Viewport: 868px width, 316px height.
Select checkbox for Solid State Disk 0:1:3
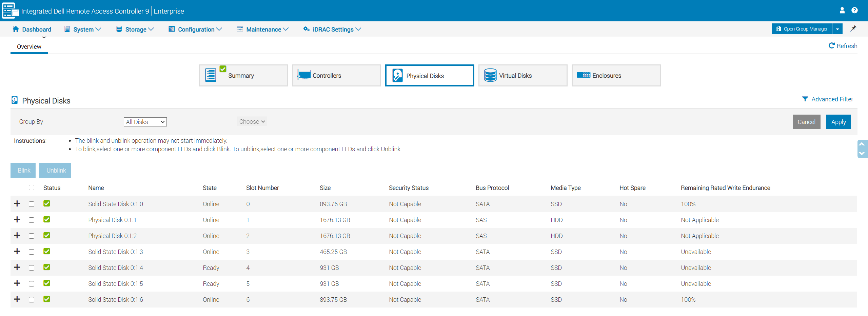tap(32, 252)
